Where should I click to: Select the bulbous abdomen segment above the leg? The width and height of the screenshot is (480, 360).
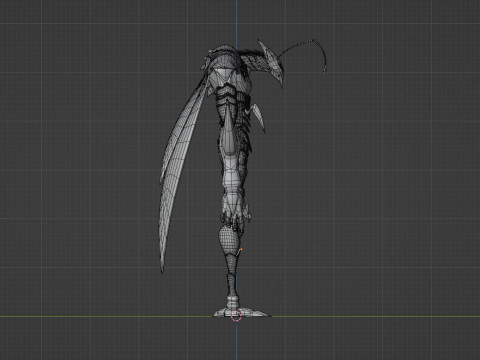[x=229, y=239]
